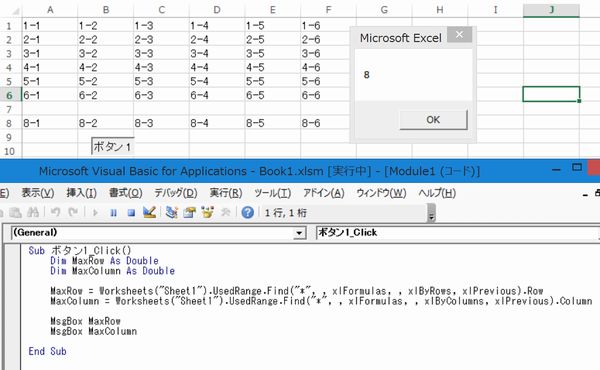
Task: Click cell containing 5-2
Action: tap(106, 81)
